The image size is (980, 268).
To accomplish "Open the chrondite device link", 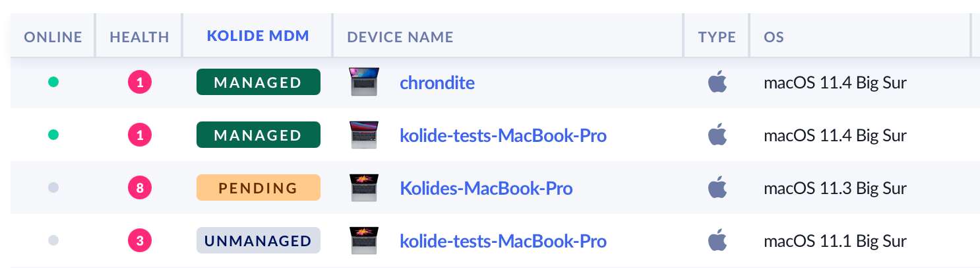I will pyautogui.click(x=437, y=83).
